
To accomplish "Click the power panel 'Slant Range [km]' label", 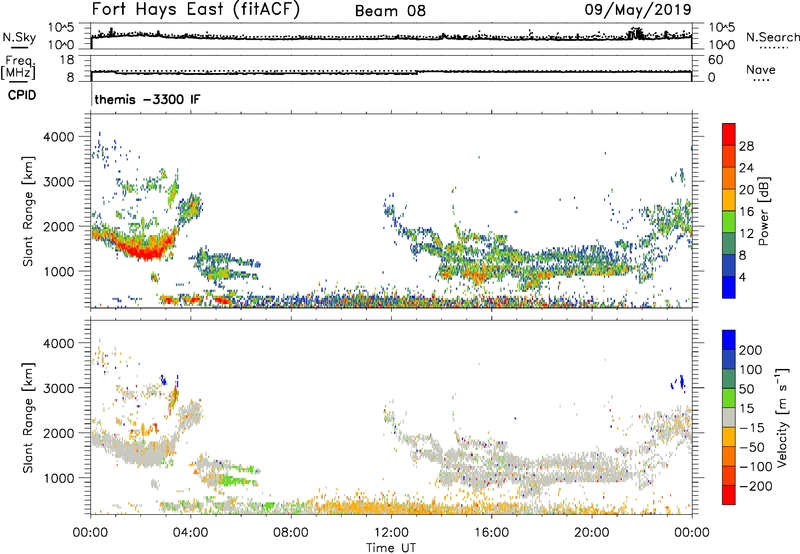I will pyautogui.click(x=28, y=211).
